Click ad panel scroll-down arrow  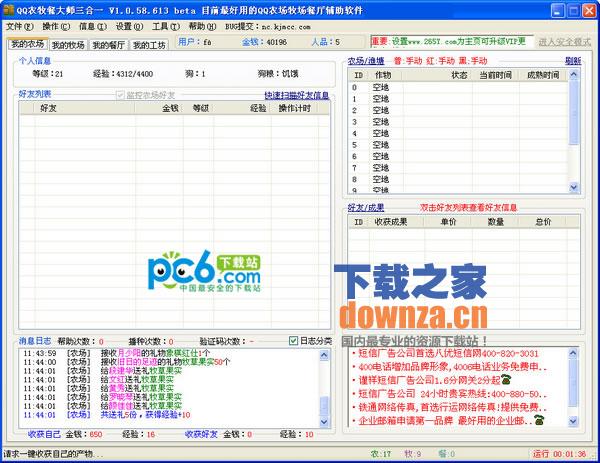coord(573,421)
